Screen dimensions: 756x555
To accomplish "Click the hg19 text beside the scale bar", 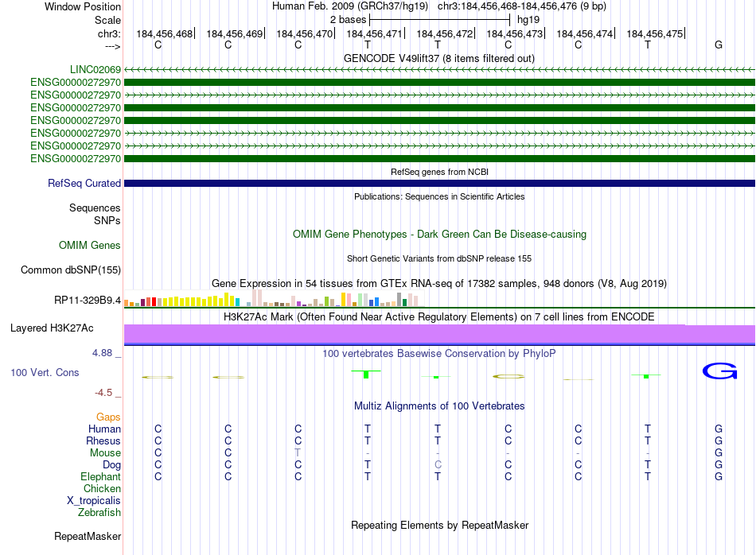I will point(528,20).
